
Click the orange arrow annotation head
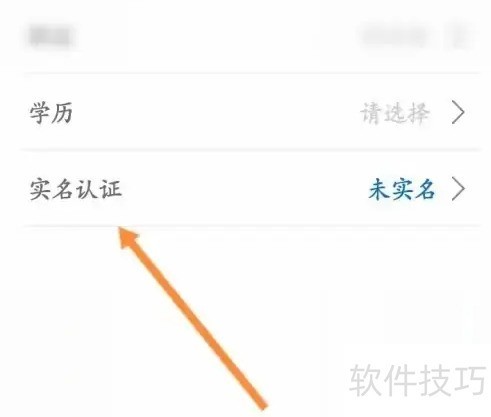coord(129,237)
